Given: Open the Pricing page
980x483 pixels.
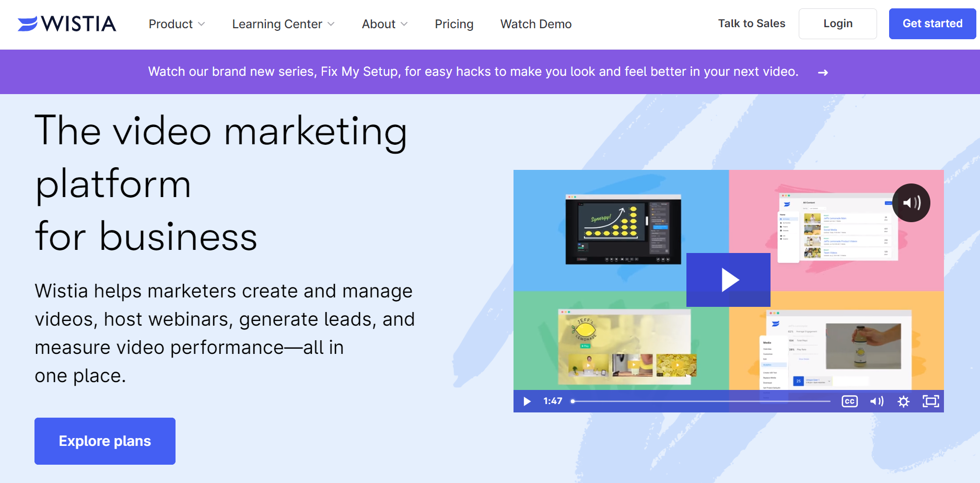Looking at the screenshot, I should tap(454, 24).
